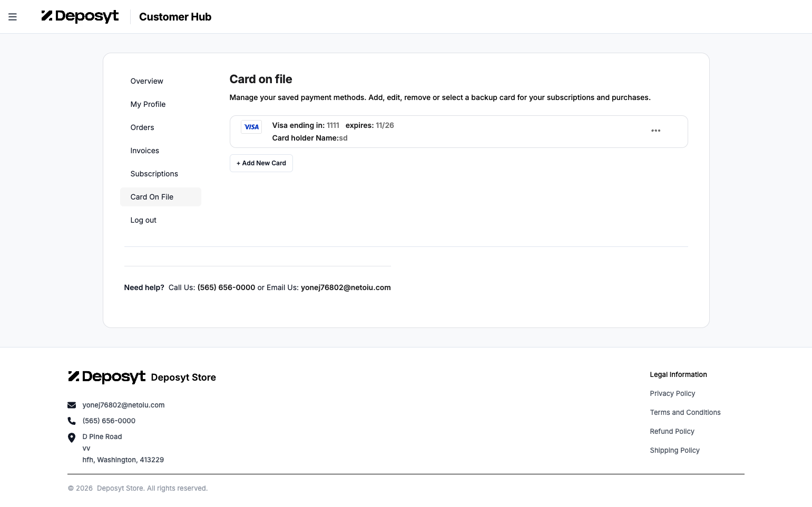Click the expires 11/26 text

tap(370, 125)
